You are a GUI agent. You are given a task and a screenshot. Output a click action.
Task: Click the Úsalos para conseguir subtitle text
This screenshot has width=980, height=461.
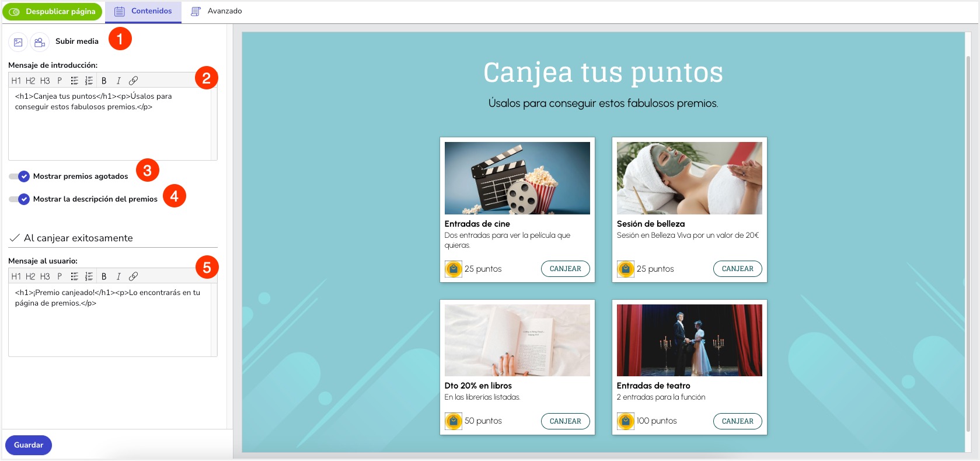[x=603, y=103]
